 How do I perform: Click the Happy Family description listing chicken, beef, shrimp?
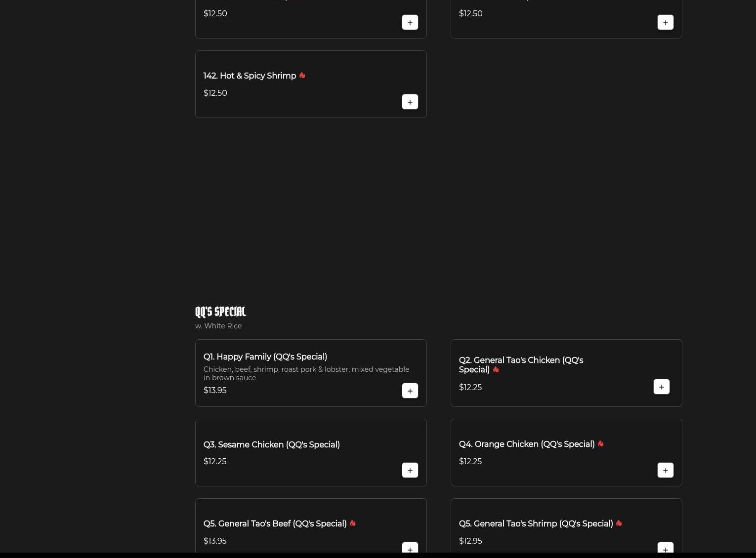point(306,373)
